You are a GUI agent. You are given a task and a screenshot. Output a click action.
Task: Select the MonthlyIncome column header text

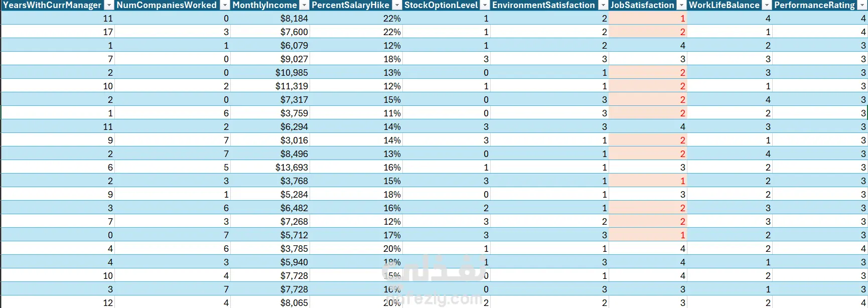265,5
